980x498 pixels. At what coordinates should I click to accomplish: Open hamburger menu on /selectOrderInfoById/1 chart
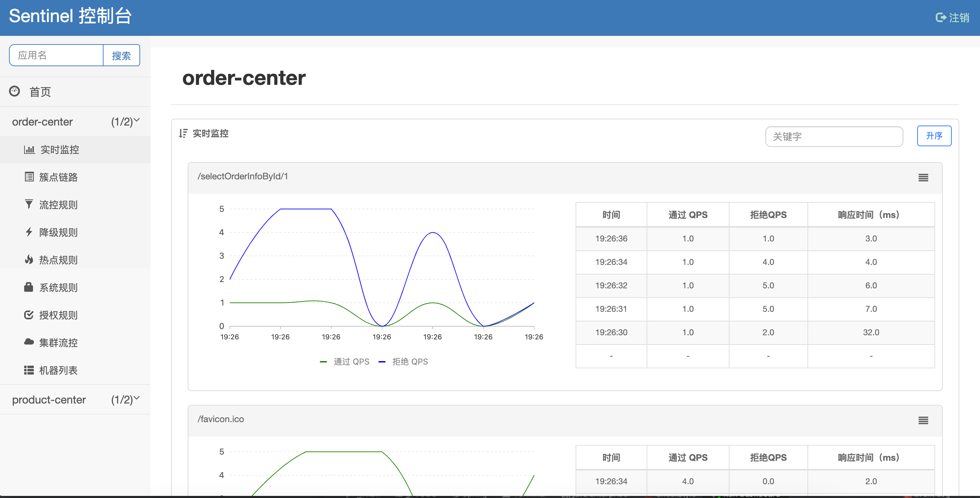(x=923, y=178)
